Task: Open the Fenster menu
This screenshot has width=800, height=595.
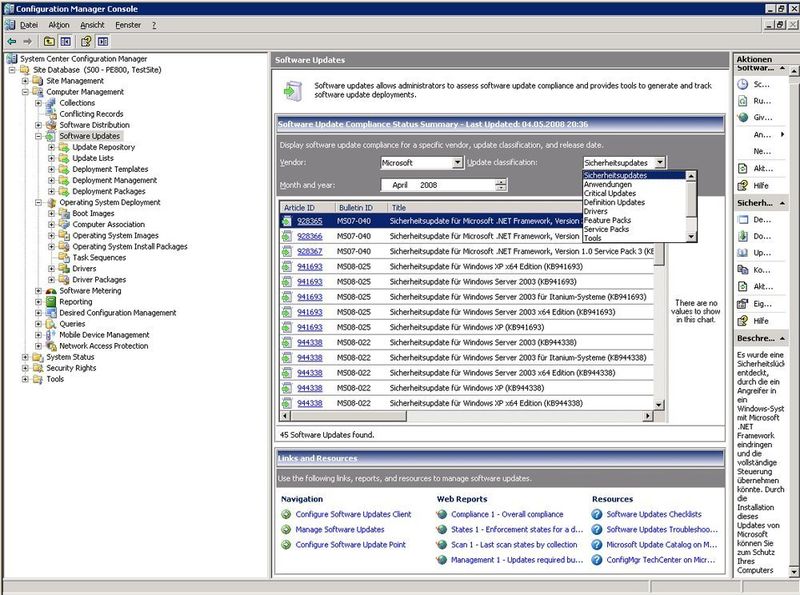Action: point(128,25)
